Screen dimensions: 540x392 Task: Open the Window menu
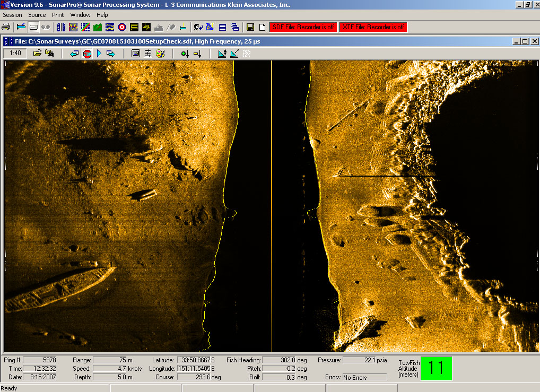[80, 15]
